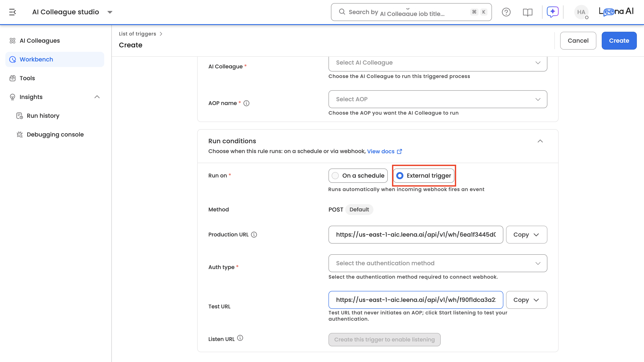The width and height of the screenshot is (644, 362).
Task: Click the Production URL text field
Action: click(416, 235)
